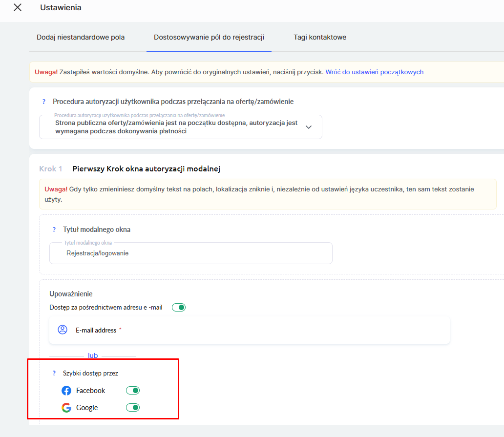The image size is (504, 437).
Task: Switch off the Google quick access toggle
Action: (x=133, y=408)
